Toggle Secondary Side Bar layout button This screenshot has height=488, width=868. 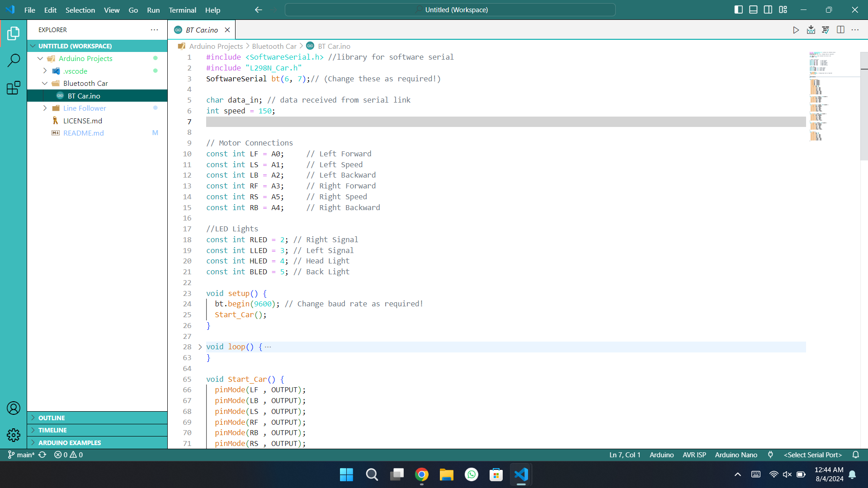coord(768,9)
